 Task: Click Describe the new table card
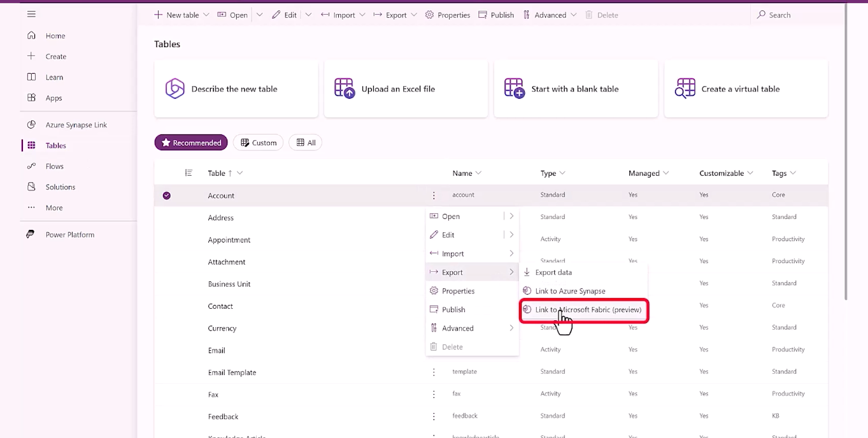coord(236,88)
